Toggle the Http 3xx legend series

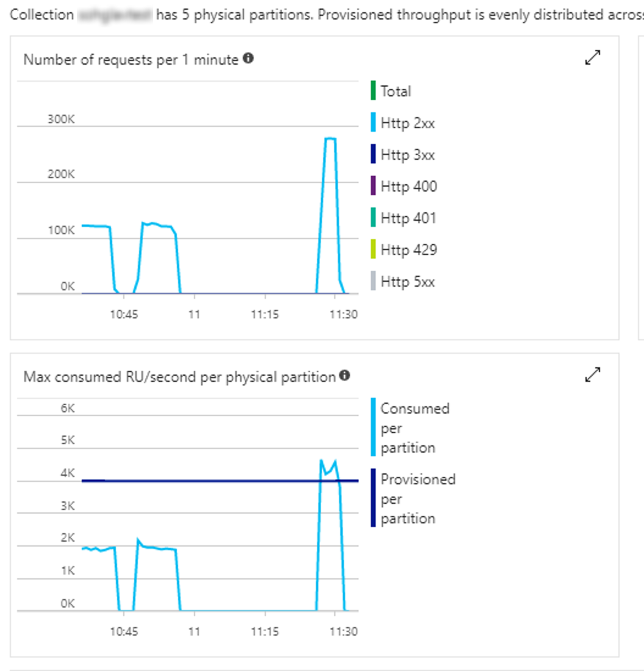[x=402, y=154]
